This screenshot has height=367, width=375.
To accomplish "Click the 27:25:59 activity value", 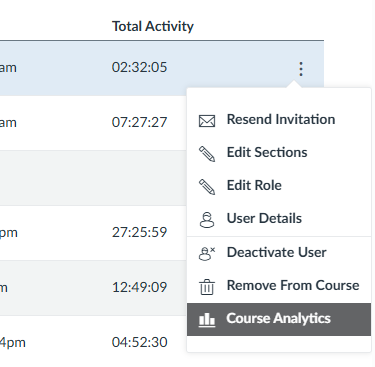I will click(139, 232).
